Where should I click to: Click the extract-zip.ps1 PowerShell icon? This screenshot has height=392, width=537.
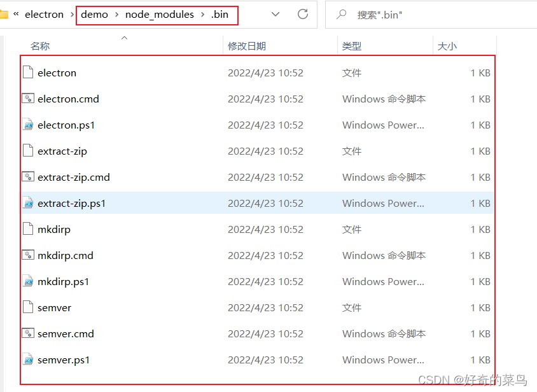(28, 203)
